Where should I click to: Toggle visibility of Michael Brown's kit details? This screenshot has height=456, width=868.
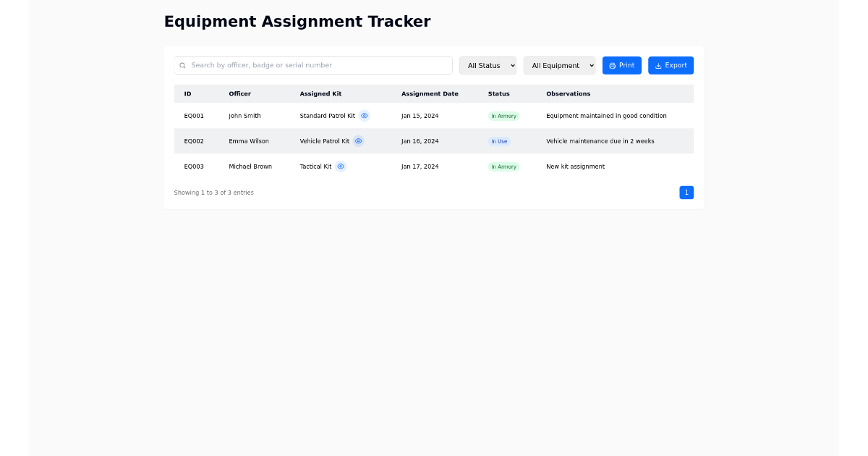341,166
